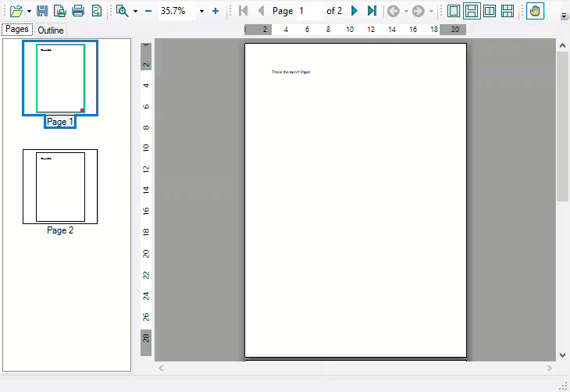The width and height of the screenshot is (570, 392).
Task: Enable single page view mode
Action: (452, 11)
